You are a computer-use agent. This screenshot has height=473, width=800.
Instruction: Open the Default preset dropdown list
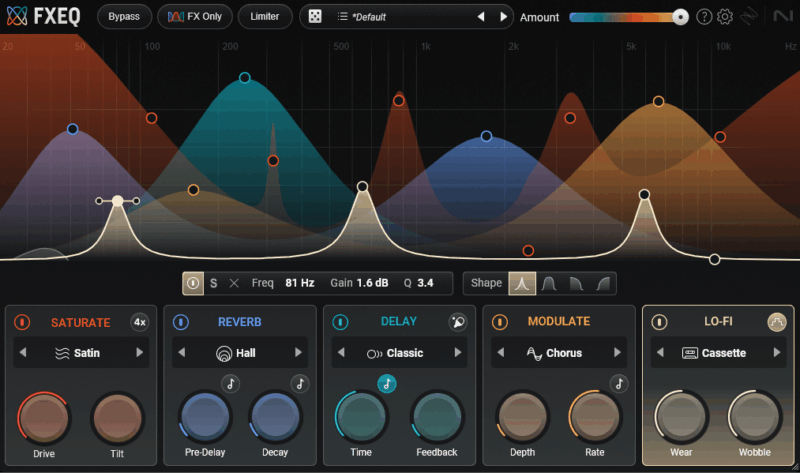(x=400, y=17)
